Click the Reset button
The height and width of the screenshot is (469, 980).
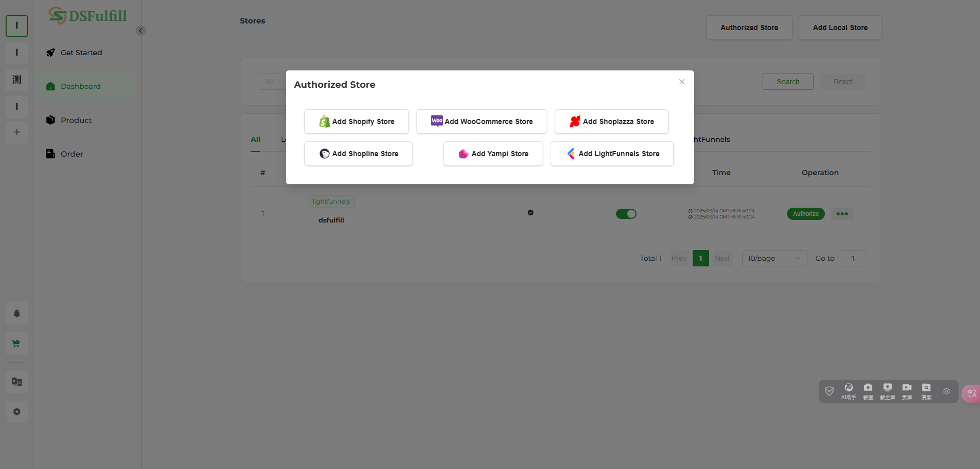pyautogui.click(x=843, y=82)
